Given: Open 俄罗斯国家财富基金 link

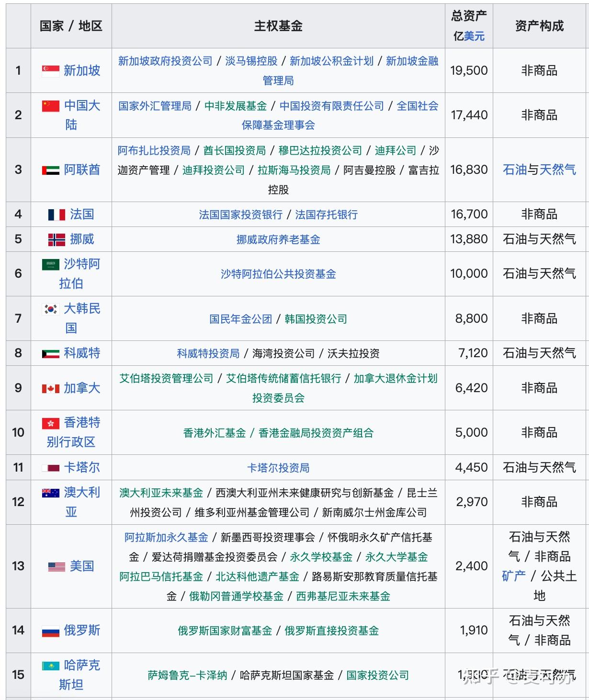Looking at the screenshot, I should [x=225, y=631].
